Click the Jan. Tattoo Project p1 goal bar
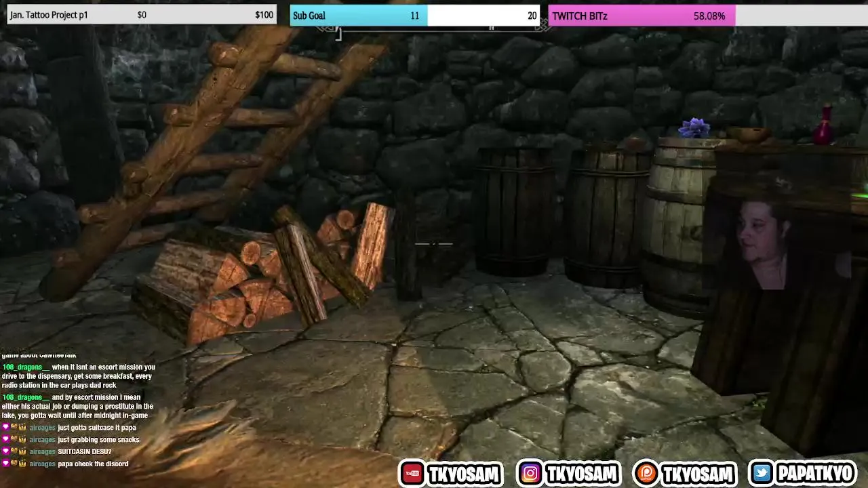868x488 pixels. 142,15
